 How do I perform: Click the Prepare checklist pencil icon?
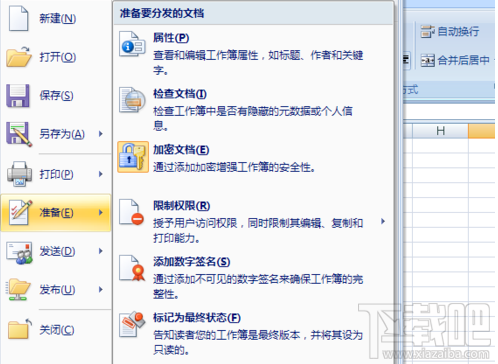click(x=20, y=212)
